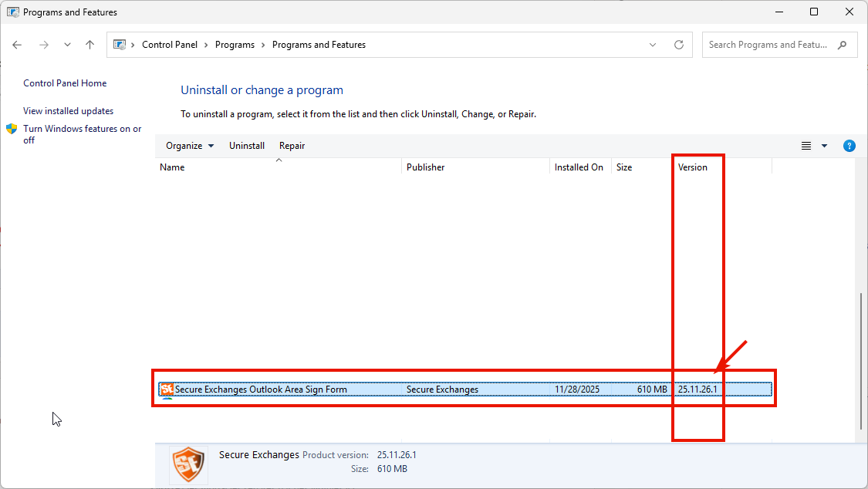Image resolution: width=868 pixels, height=489 pixels.
Task: Maximize the Programs and Features window
Action: click(814, 12)
